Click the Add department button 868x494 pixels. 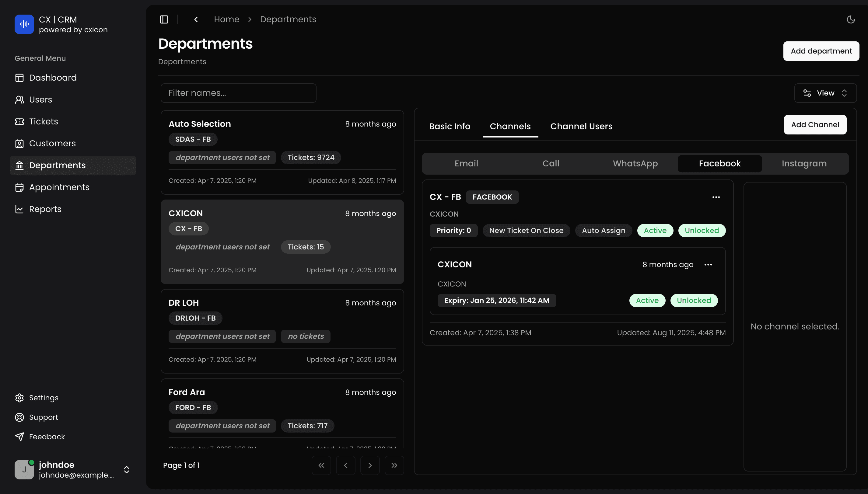coord(821,51)
